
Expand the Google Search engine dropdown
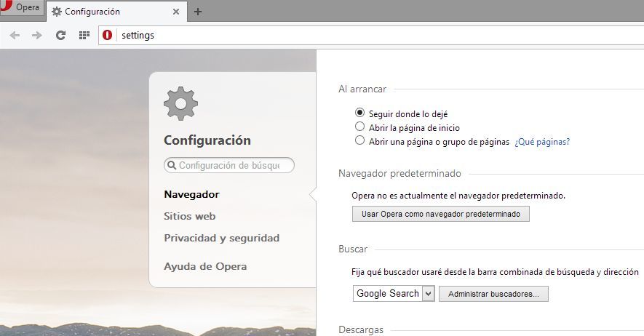(394, 293)
